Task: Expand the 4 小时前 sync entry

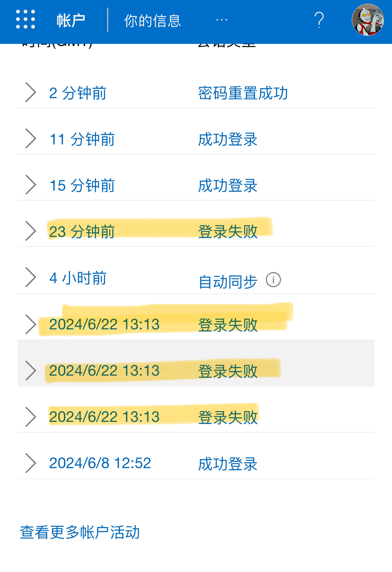Action: click(x=31, y=277)
